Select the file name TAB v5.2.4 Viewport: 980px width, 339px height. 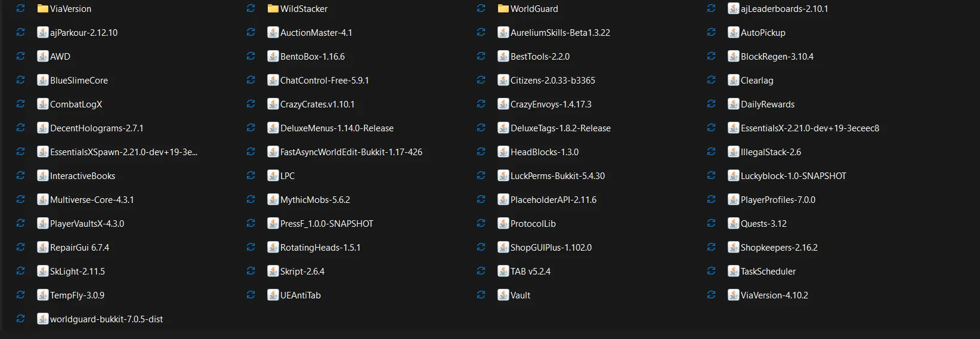point(530,272)
